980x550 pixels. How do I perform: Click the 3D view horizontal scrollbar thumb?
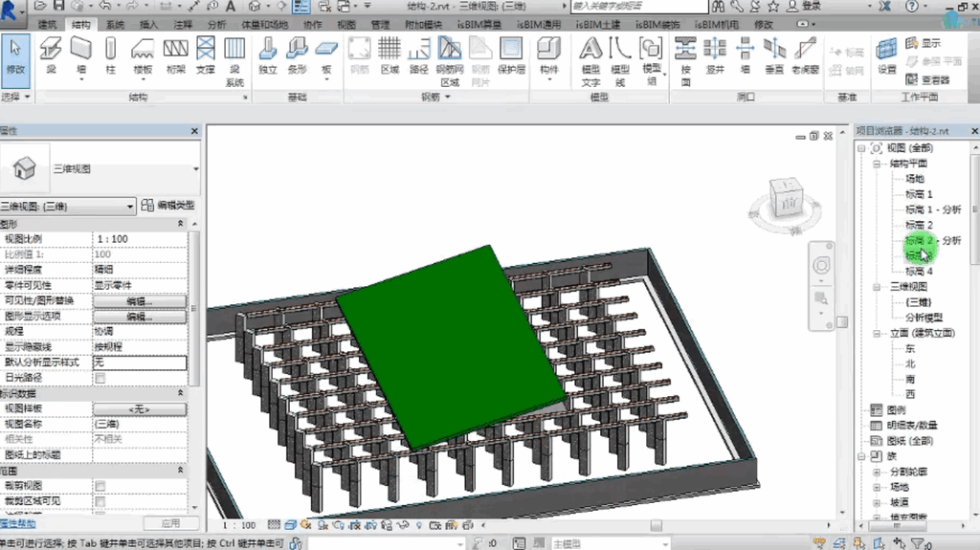coord(656,526)
